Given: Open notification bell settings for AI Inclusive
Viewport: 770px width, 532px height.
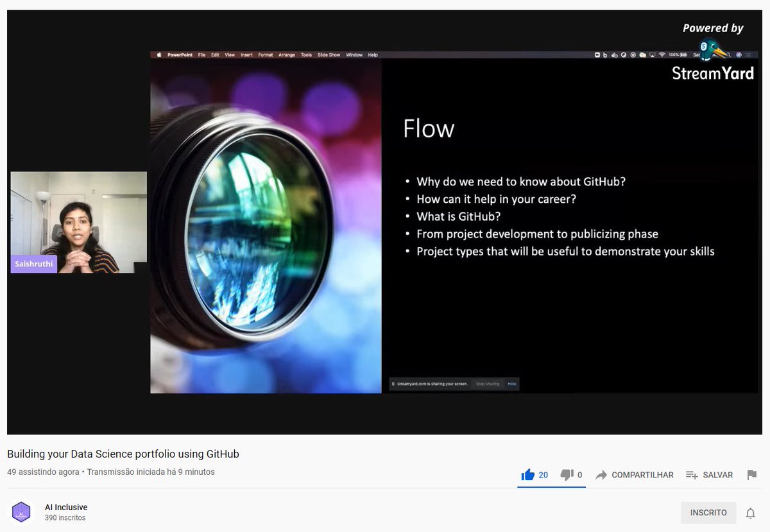Looking at the screenshot, I should point(750,513).
